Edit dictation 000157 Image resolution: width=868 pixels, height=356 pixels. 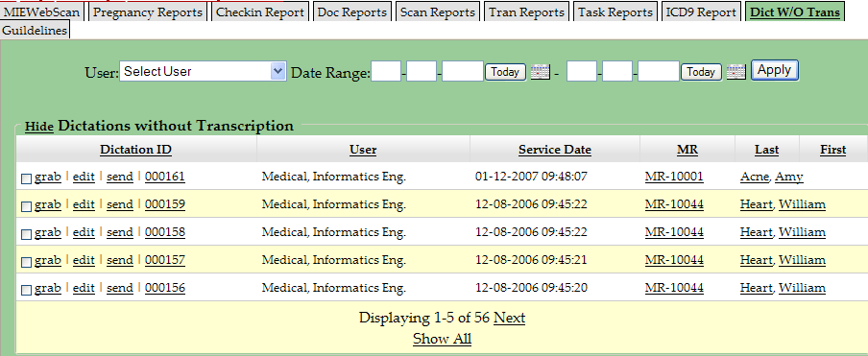[84, 260]
